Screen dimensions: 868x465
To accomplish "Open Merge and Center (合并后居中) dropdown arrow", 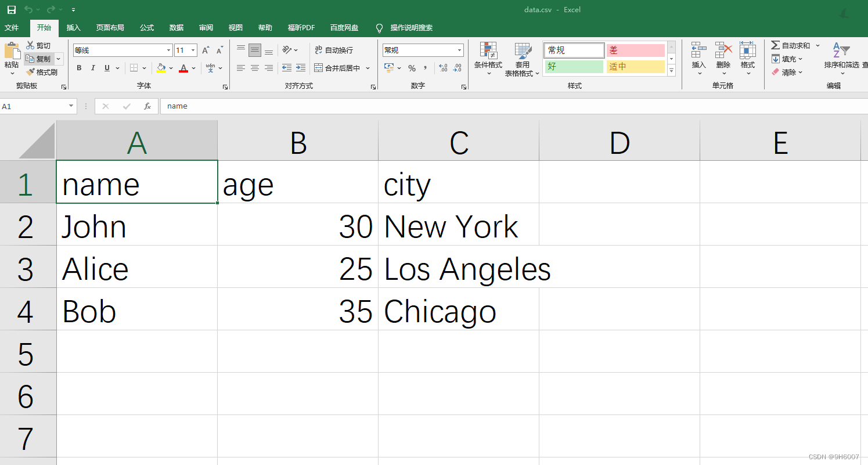I will (368, 68).
